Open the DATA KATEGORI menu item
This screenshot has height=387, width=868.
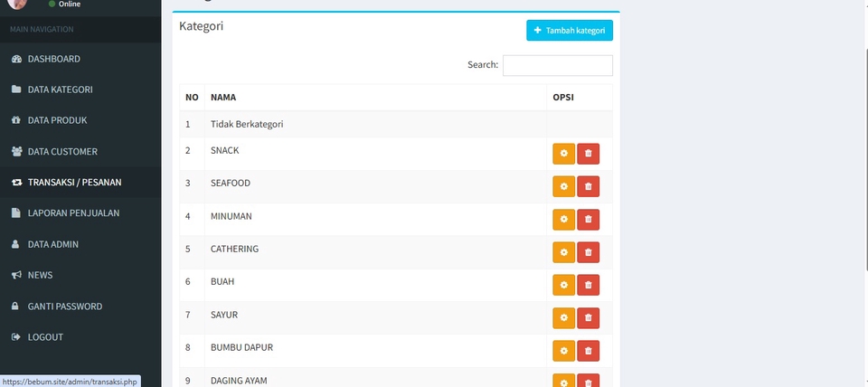[80, 90]
